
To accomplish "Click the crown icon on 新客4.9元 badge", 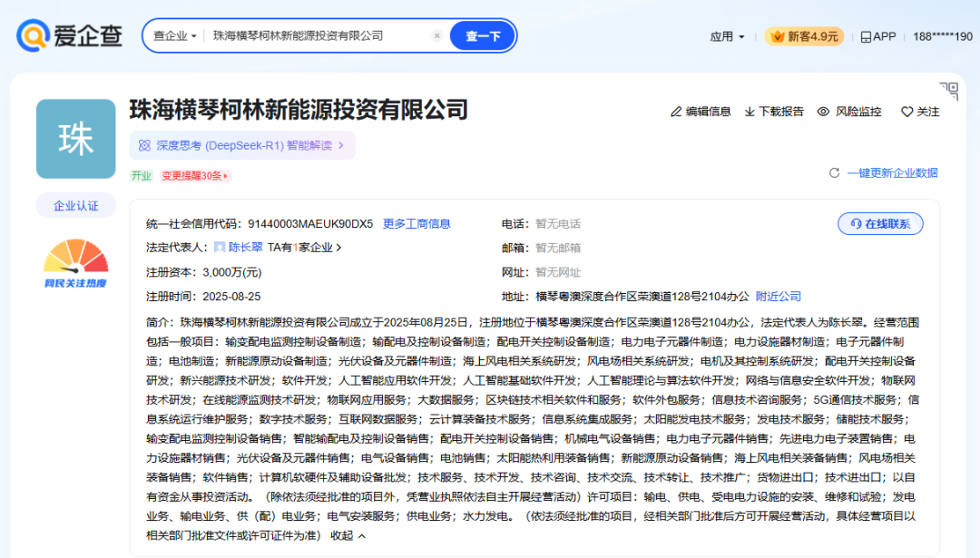I will (776, 36).
